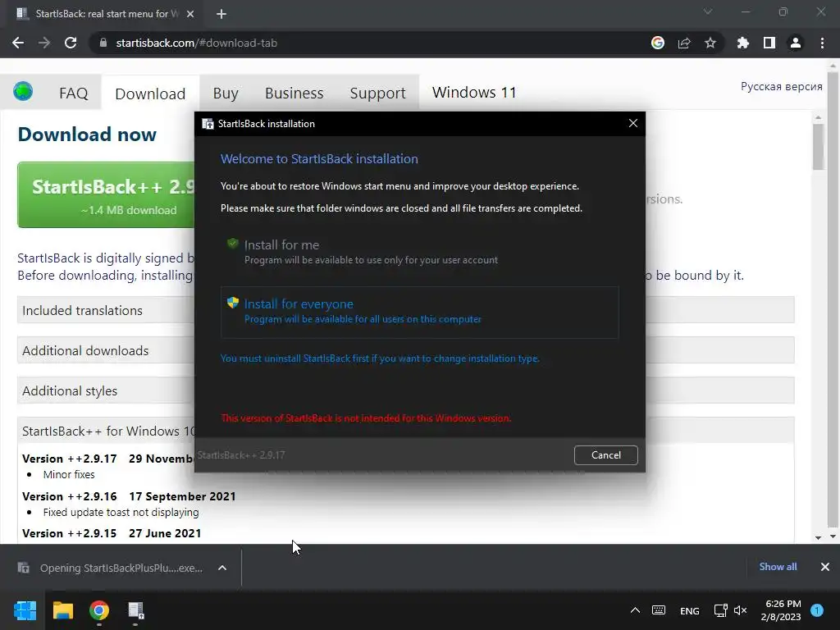Viewport: 840px width, 630px height.
Task: Close the StartIsBack installation dialog
Action: click(633, 123)
